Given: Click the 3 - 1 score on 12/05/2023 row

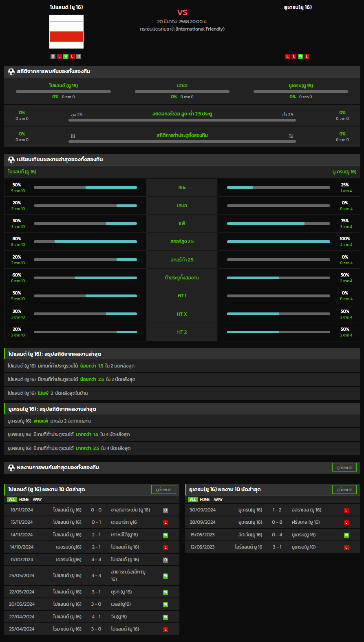Looking at the screenshot, I should tap(277, 547).
